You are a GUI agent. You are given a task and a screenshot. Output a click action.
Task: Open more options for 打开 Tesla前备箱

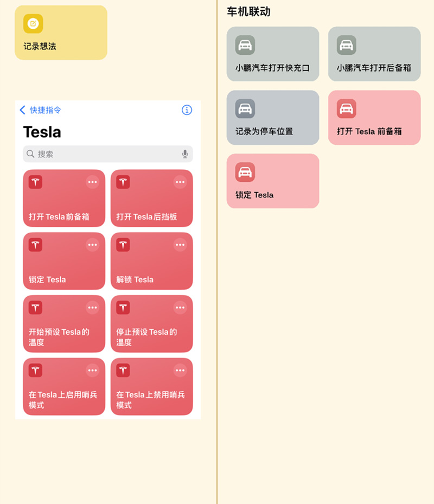(x=93, y=182)
